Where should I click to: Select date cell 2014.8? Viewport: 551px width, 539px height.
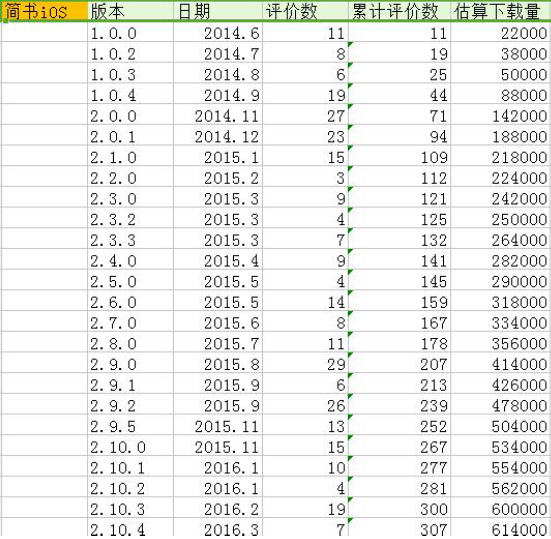pos(218,74)
